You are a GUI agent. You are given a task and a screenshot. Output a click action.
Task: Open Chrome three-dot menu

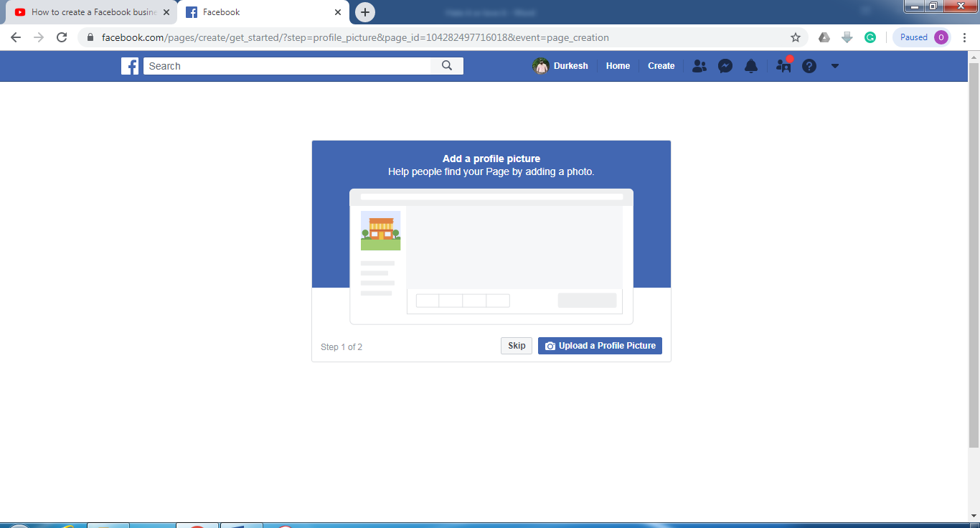point(965,37)
